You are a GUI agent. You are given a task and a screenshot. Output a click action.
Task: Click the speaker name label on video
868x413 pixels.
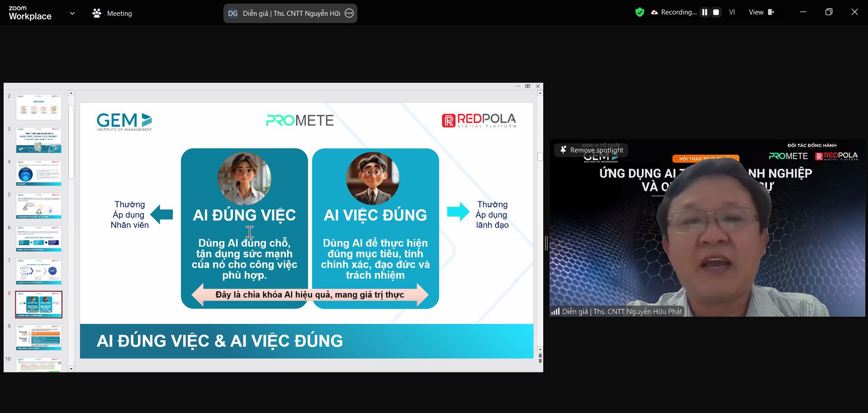click(x=622, y=311)
